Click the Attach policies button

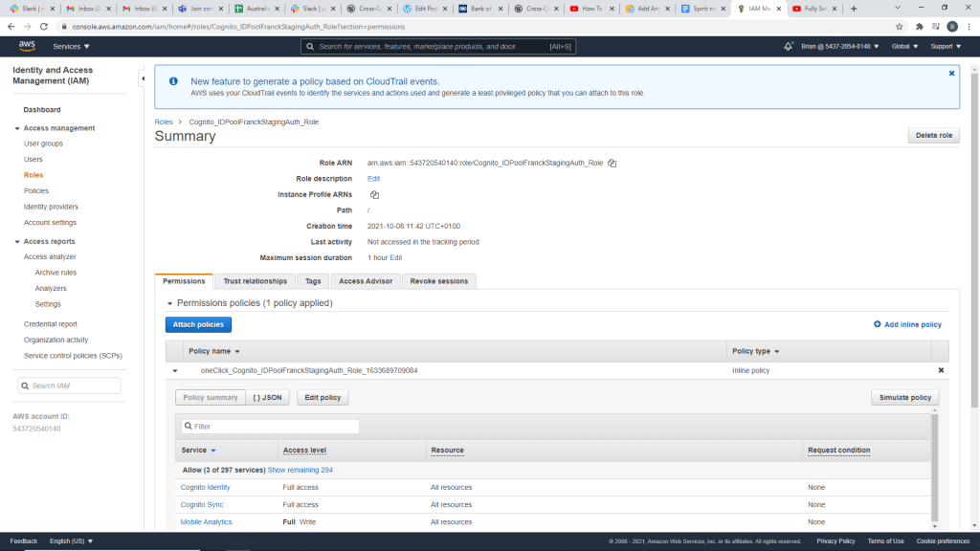point(198,324)
